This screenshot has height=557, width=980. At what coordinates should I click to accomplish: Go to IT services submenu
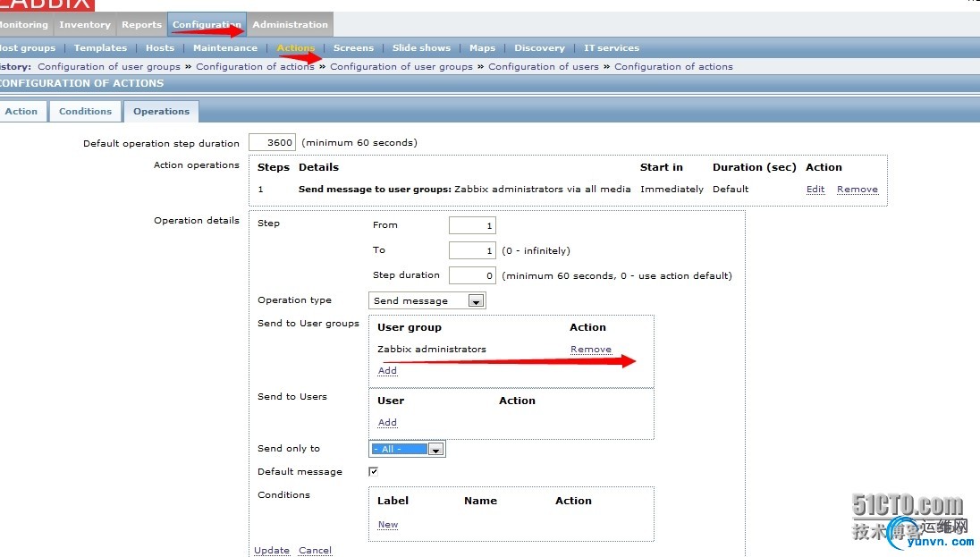coord(612,47)
